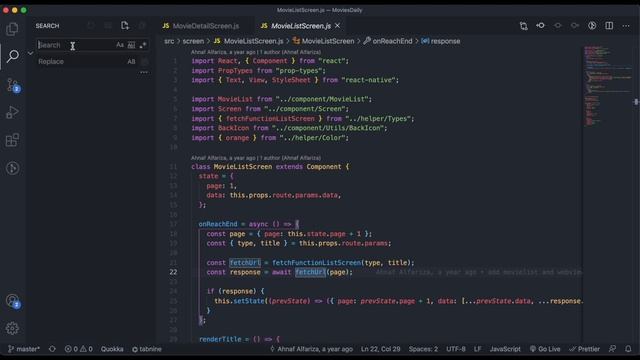Viewport: 640px width, 360px height.
Task: Toggle Match Case in search box
Action: click(120, 45)
